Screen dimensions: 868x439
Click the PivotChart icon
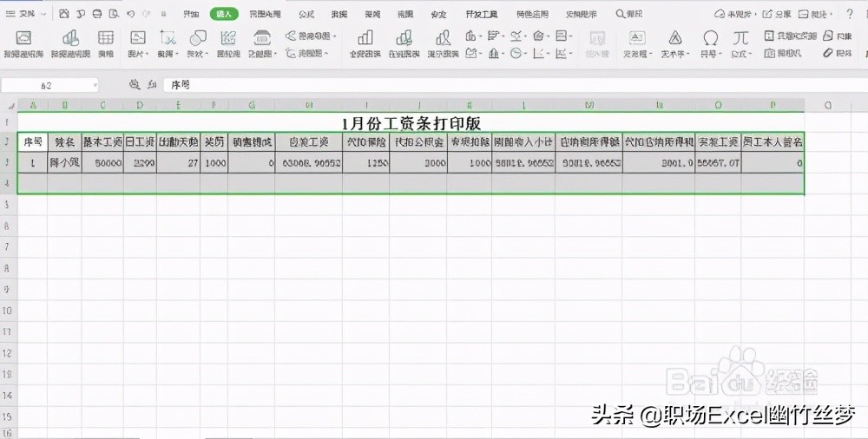[x=69, y=38]
